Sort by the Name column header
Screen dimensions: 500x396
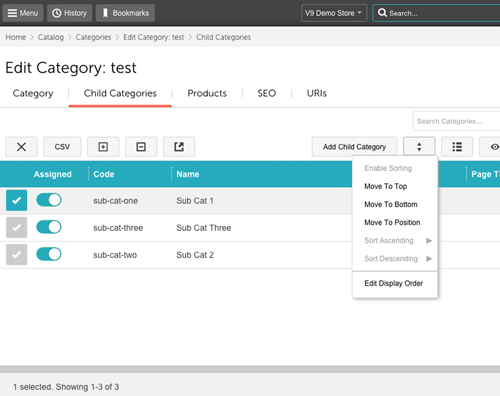coord(188,174)
